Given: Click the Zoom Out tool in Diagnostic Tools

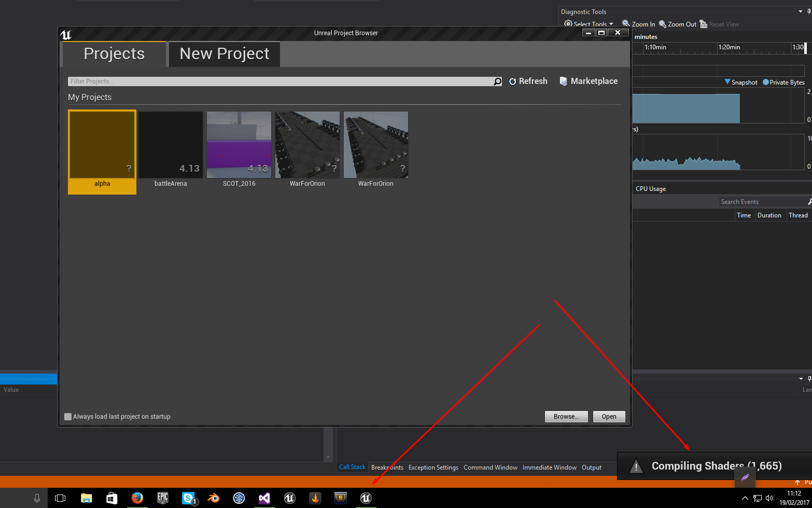Looking at the screenshot, I should pos(678,24).
